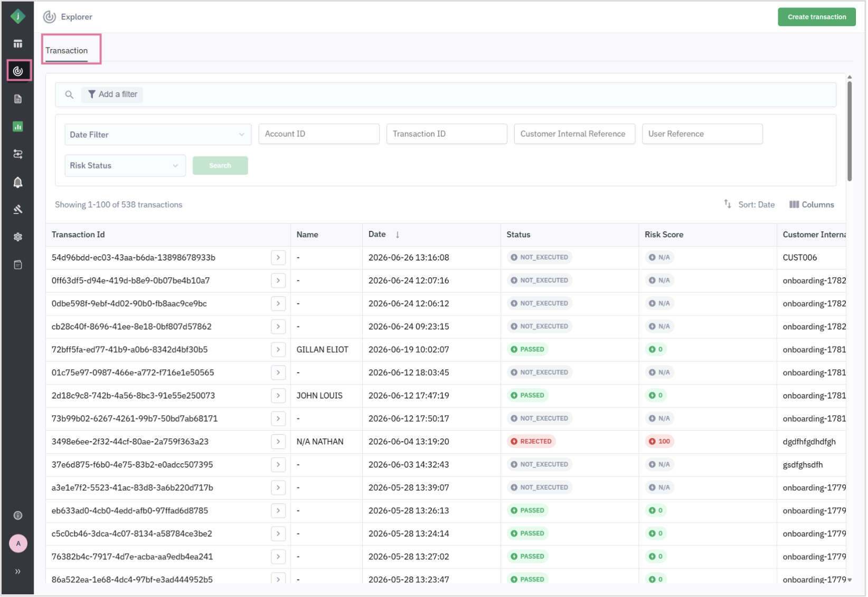
Task: Click the info icon in sidebar
Action: tap(18, 515)
